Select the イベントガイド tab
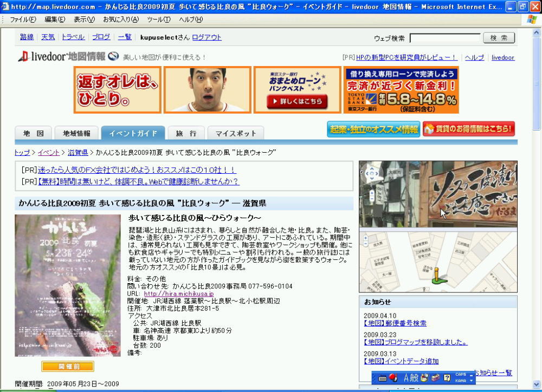The height and width of the screenshot is (392, 542). tap(133, 133)
